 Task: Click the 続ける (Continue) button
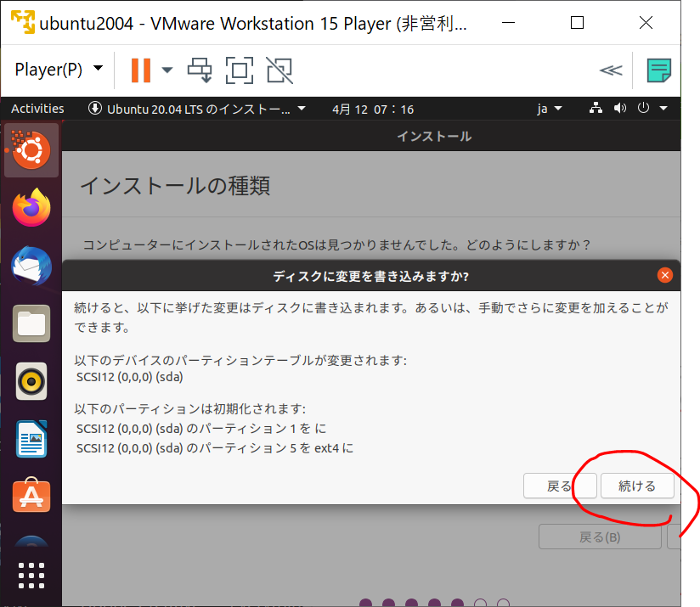637,486
